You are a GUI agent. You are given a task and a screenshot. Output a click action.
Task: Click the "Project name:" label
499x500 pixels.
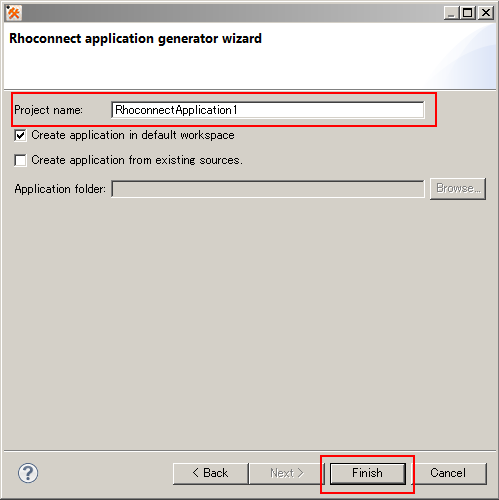coord(48,110)
